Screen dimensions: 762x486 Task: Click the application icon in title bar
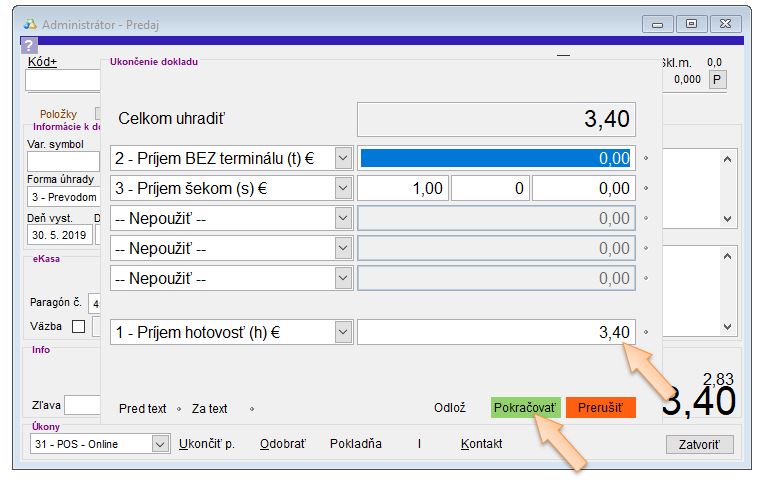tap(30, 24)
